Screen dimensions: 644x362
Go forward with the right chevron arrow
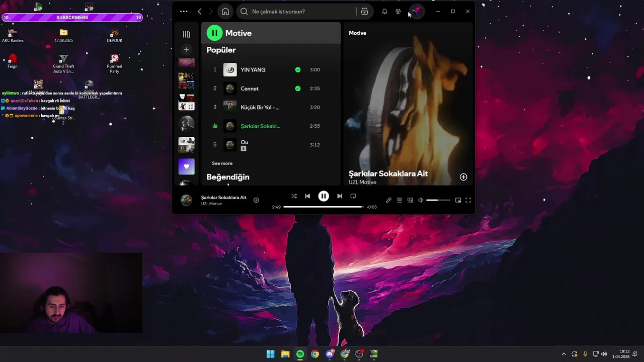(211, 12)
